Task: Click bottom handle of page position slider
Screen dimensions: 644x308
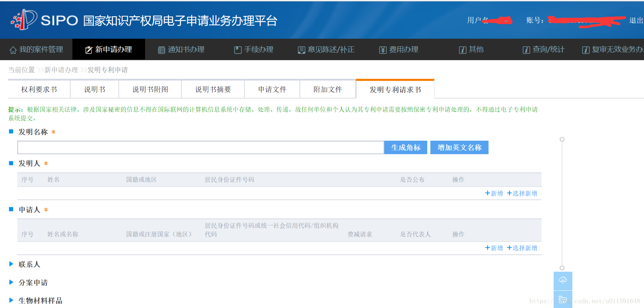Action: tap(562, 268)
